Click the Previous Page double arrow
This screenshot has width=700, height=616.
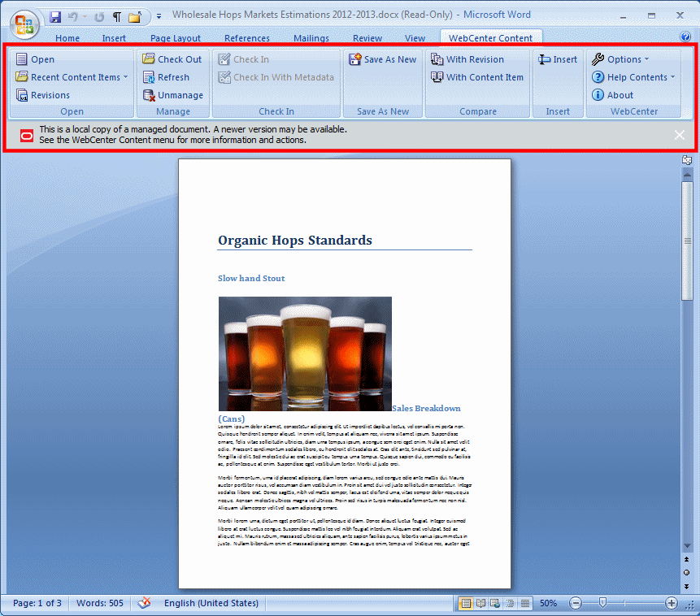click(x=687, y=559)
